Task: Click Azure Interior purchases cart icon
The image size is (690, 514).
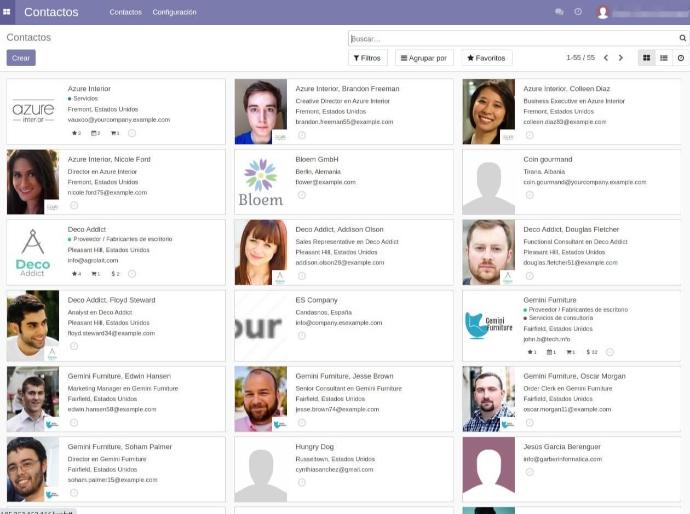Action: tap(115, 133)
